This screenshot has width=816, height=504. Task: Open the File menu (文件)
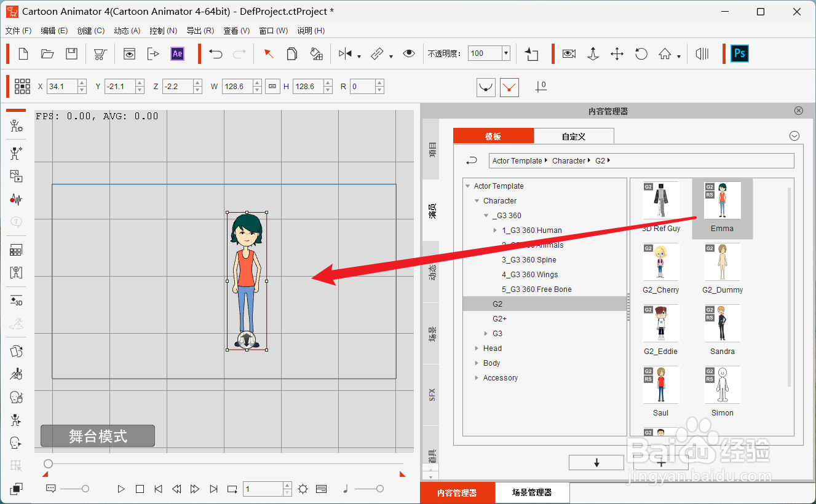[18, 31]
